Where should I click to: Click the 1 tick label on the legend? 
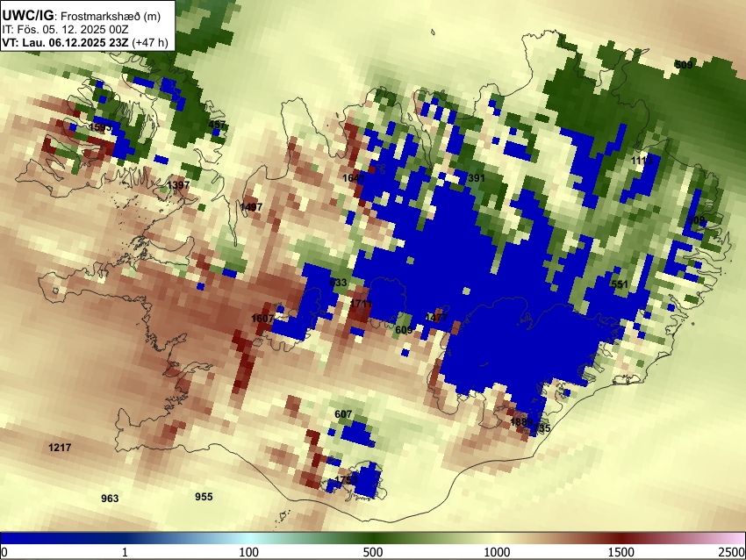[x=125, y=552]
